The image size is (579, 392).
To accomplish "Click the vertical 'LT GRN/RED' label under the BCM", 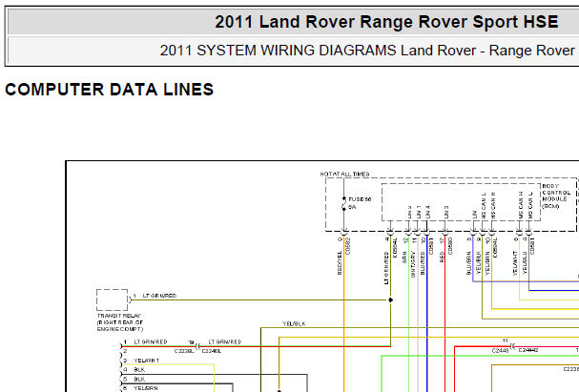I will coord(386,268).
